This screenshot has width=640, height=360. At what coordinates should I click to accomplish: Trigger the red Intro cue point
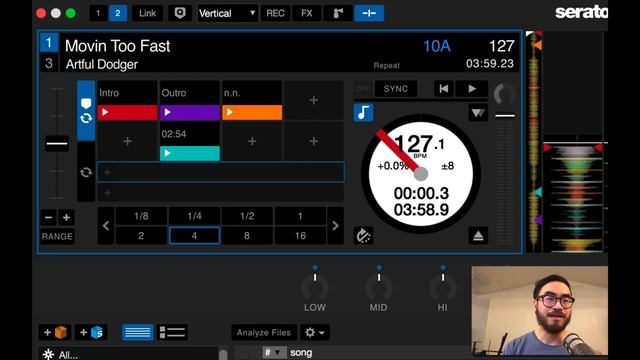click(x=127, y=112)
